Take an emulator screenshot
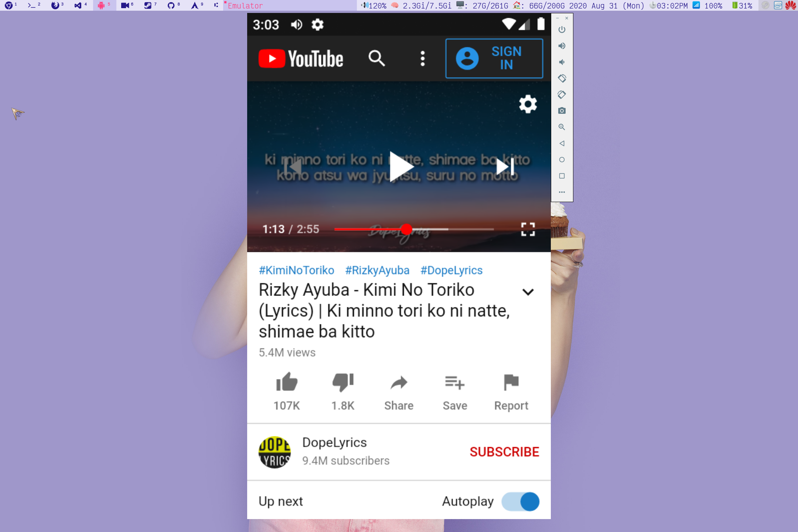 [562, 111]
